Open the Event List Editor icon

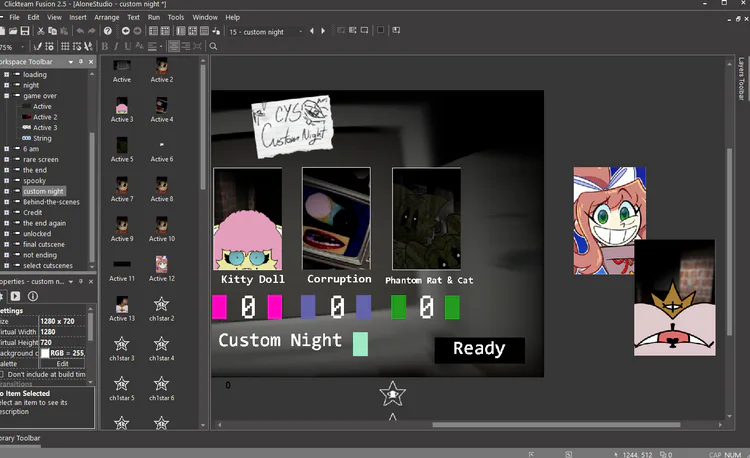coord(204,31)
